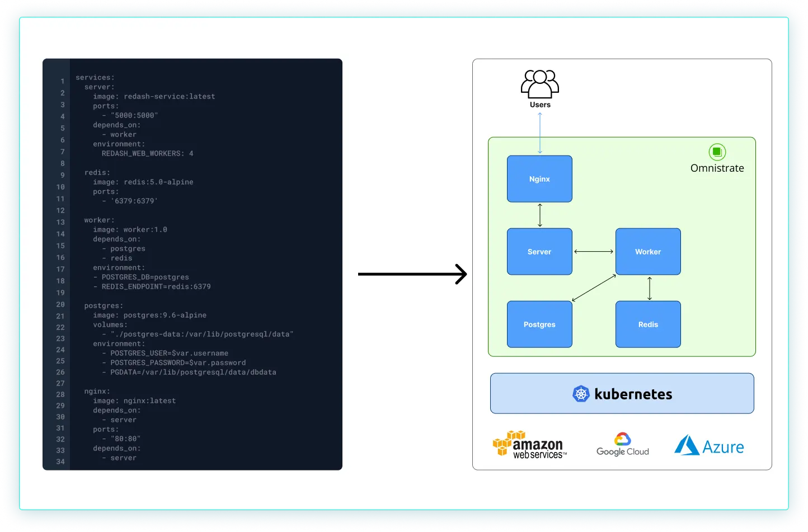This screenshot has height=532, width=808.
Task: Select the "./postgres-data:/var/lib/postgresql/data" volume line
Action: click(x=198, y=335)
